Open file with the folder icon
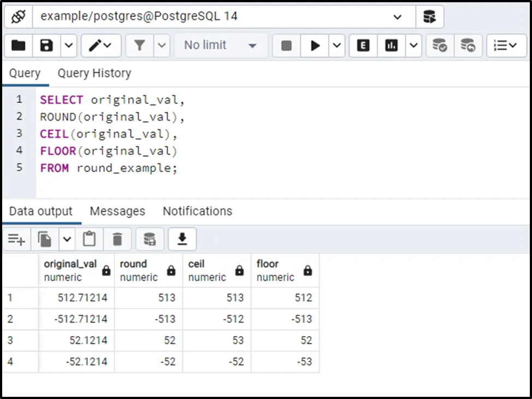 click(19, 45)
